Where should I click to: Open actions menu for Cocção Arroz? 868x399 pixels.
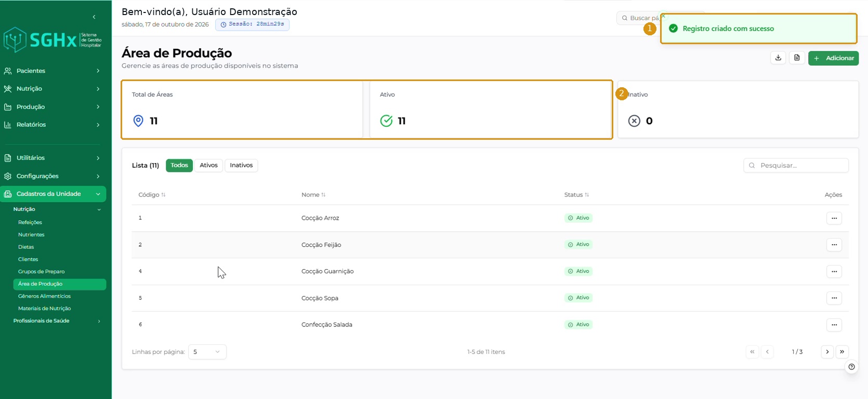834,218
